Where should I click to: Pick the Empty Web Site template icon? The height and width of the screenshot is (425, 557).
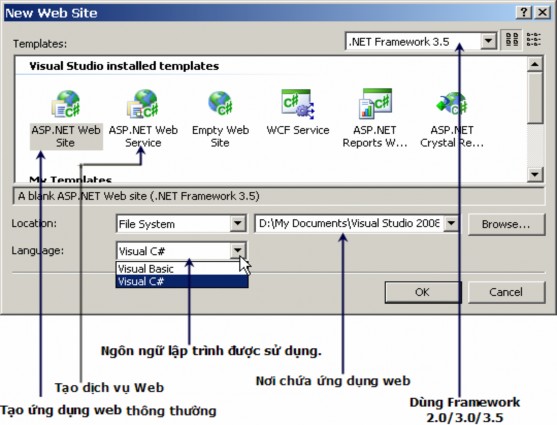[220, 103]
